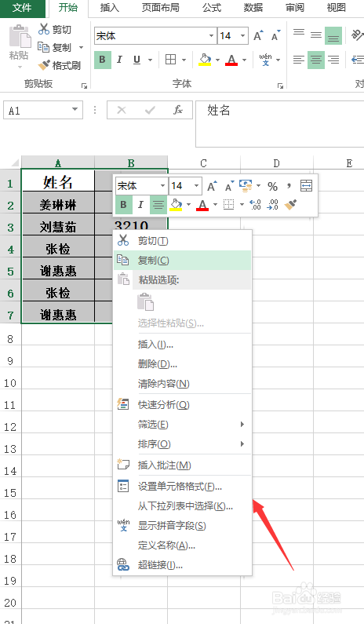Screen dimensions: 364x624
Task: Decrease font size from mini toolbar
Action: click(229, 186)
